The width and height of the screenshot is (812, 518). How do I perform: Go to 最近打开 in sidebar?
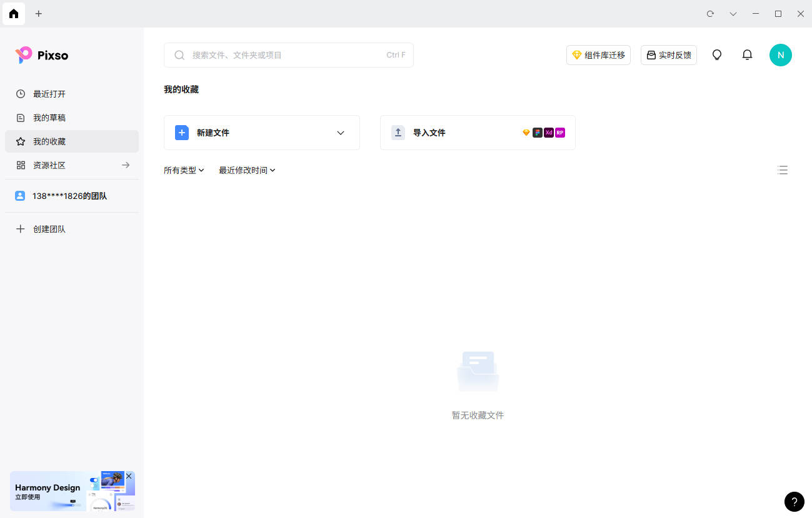(x=49, y=94)
